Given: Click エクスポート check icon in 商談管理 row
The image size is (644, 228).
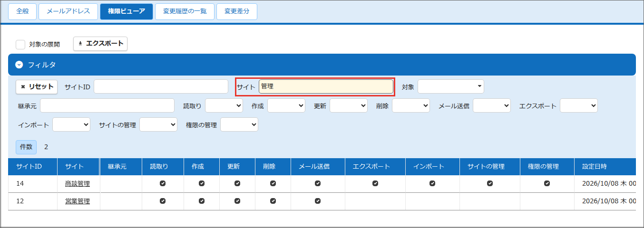Looking at the screenshot, I should pos(375,183).
